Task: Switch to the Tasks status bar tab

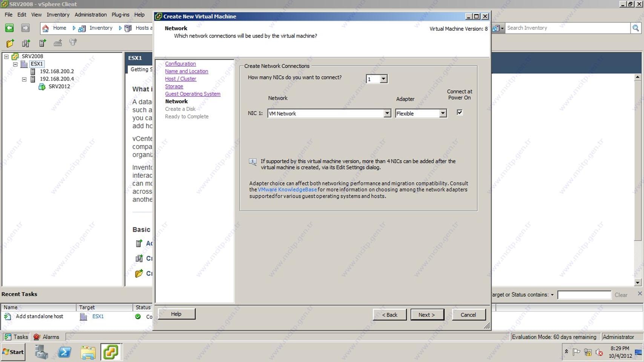Action: pyautogui.click(x=16, y=337)
